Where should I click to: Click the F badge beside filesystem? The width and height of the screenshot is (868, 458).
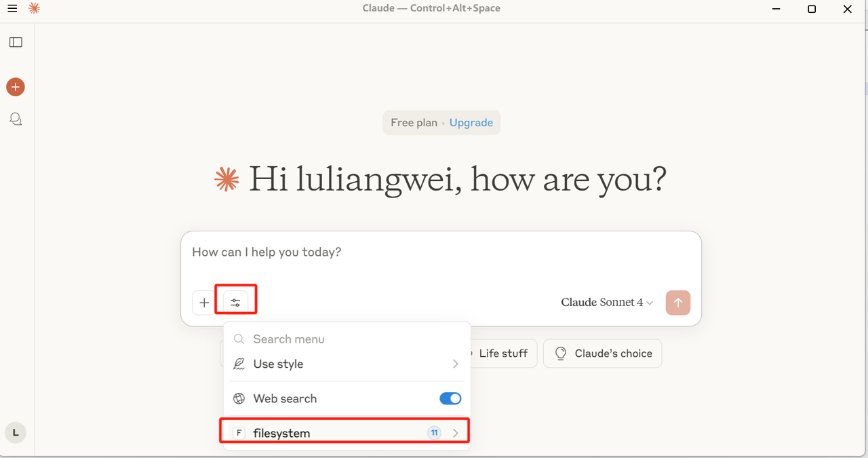tap(239, 433)
